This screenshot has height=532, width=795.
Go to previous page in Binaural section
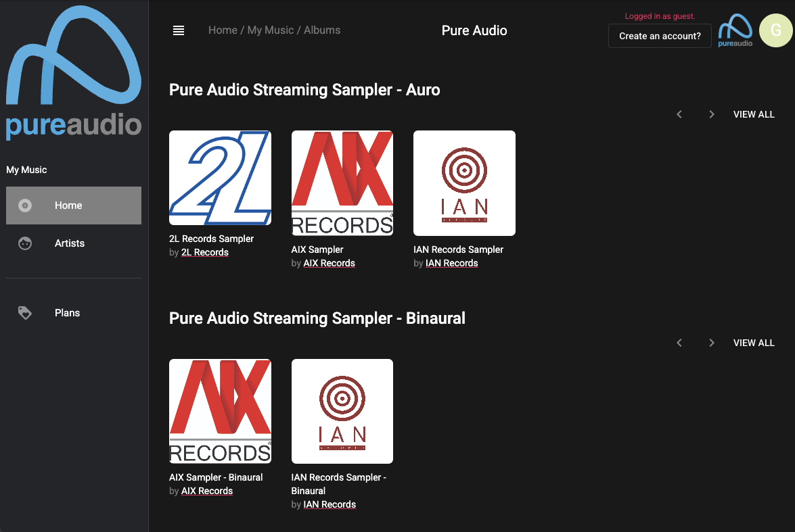(x=679, y=343)
